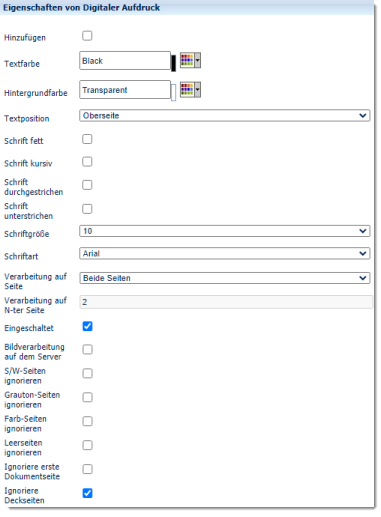
Task: Click the black Textfarbe color swatch
Action: 173,63
